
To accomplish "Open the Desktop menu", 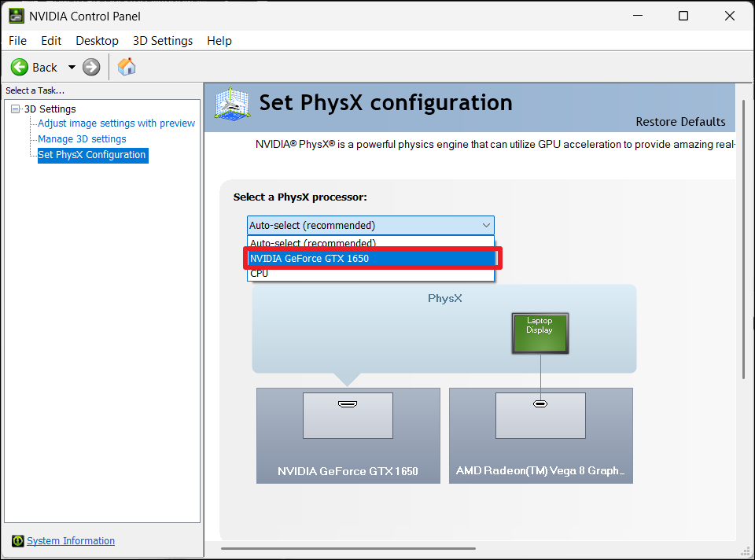I will coord(97,41).
